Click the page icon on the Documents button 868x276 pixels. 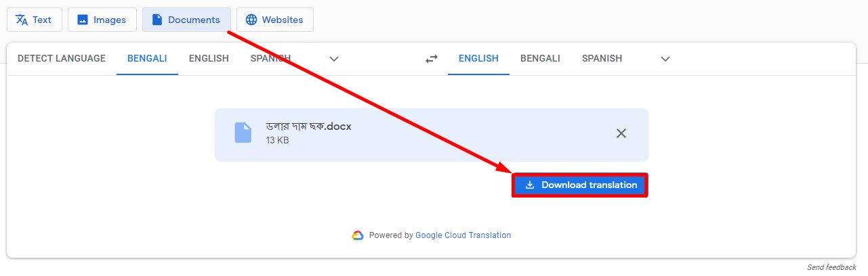point(157,20)
